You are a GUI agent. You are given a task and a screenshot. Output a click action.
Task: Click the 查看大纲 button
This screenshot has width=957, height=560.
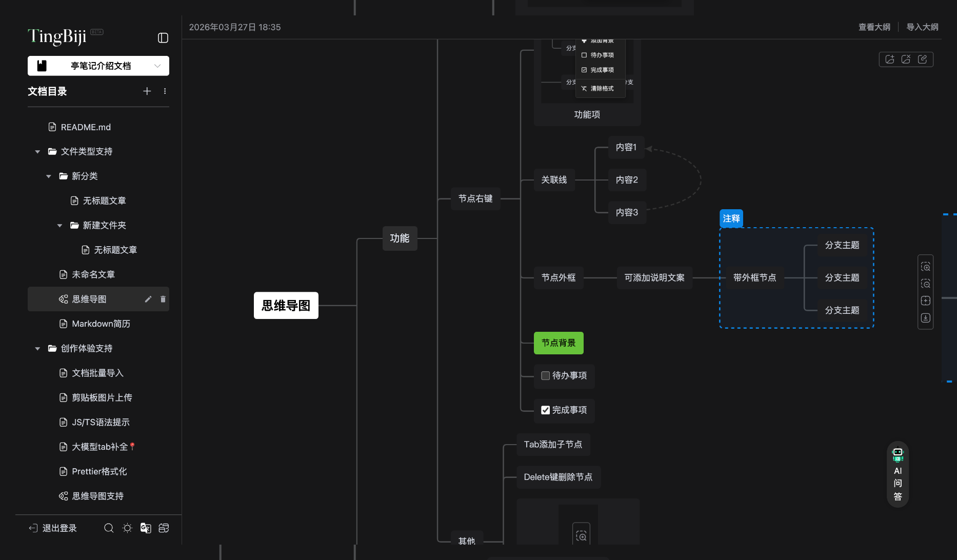pos(874,27)
